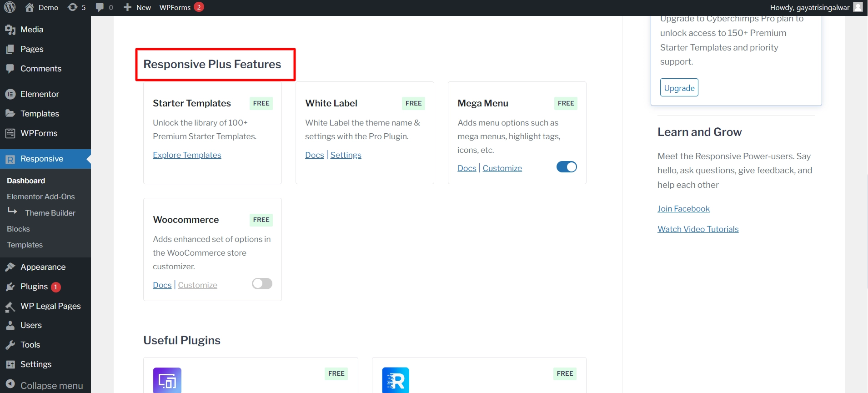The image size is (868, 393).
Task: Click the Users sidebar icon
Action: point(10,326)
